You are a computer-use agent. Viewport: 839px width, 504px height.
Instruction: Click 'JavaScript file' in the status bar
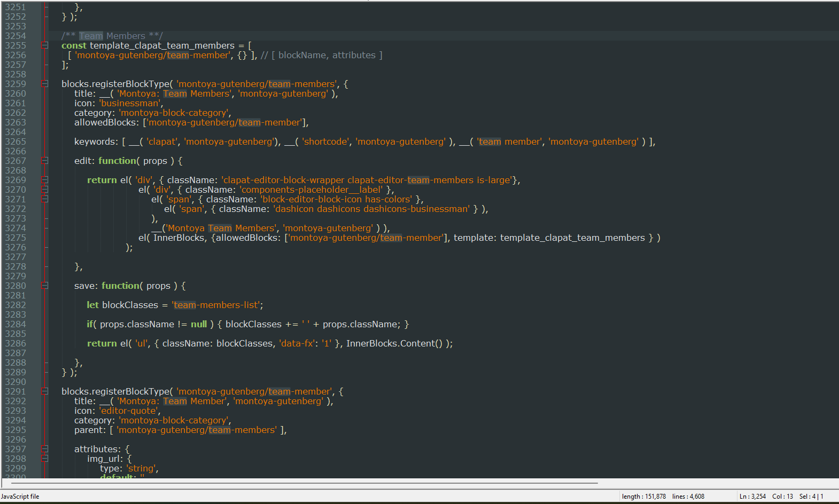20,497
